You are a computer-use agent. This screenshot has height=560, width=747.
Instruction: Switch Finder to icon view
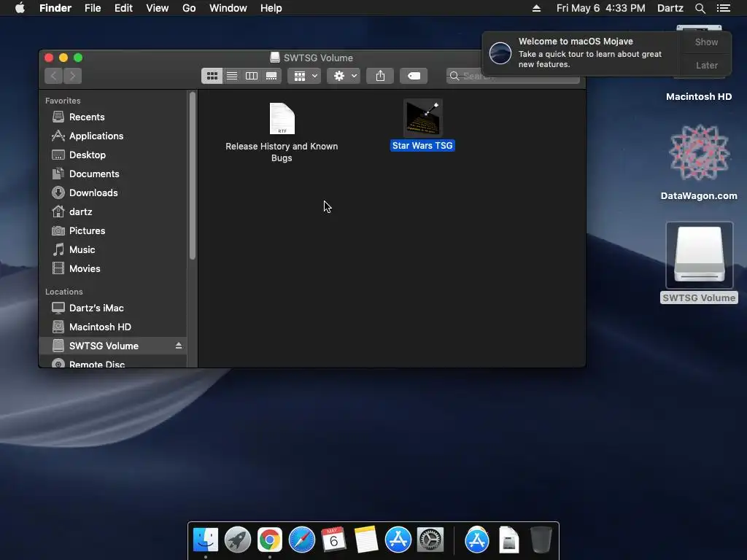pyautogui.click(x=212, y=76)
